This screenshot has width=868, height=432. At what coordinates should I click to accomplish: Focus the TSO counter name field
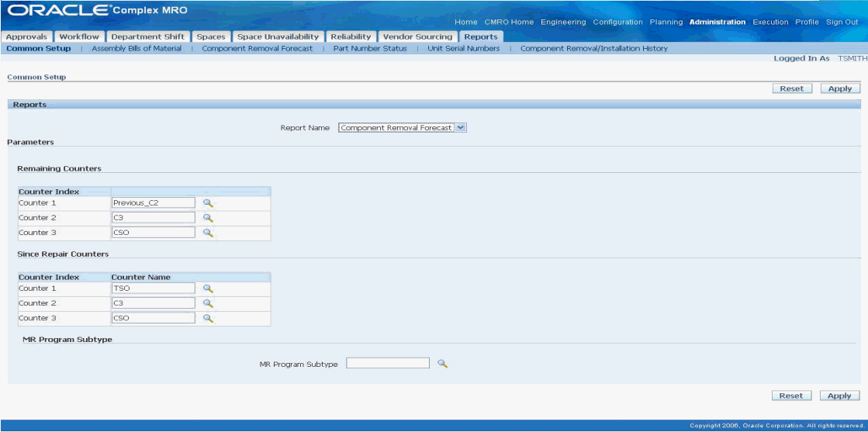[x=154, y=288]
